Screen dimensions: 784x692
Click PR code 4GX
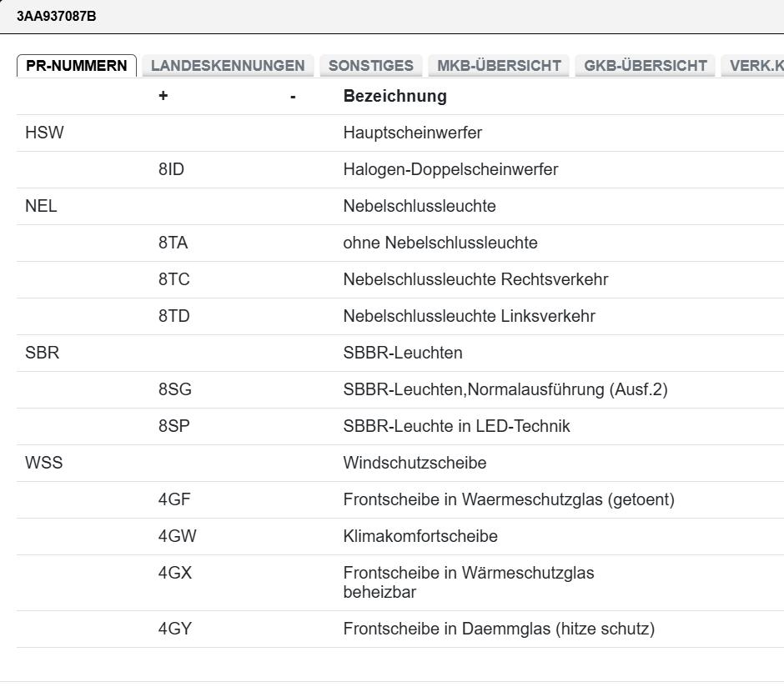pyautogui.click(x=175, y=574)
